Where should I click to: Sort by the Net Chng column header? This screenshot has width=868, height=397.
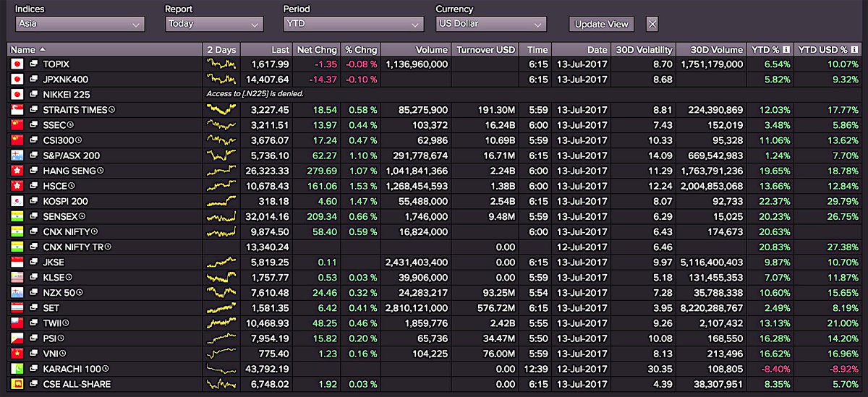pos(316,50)
